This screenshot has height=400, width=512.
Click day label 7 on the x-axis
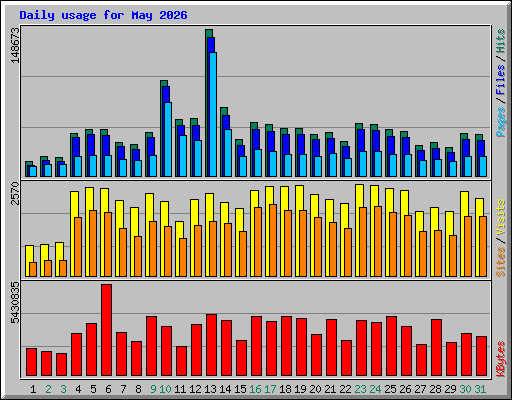[x=123, y=389]
